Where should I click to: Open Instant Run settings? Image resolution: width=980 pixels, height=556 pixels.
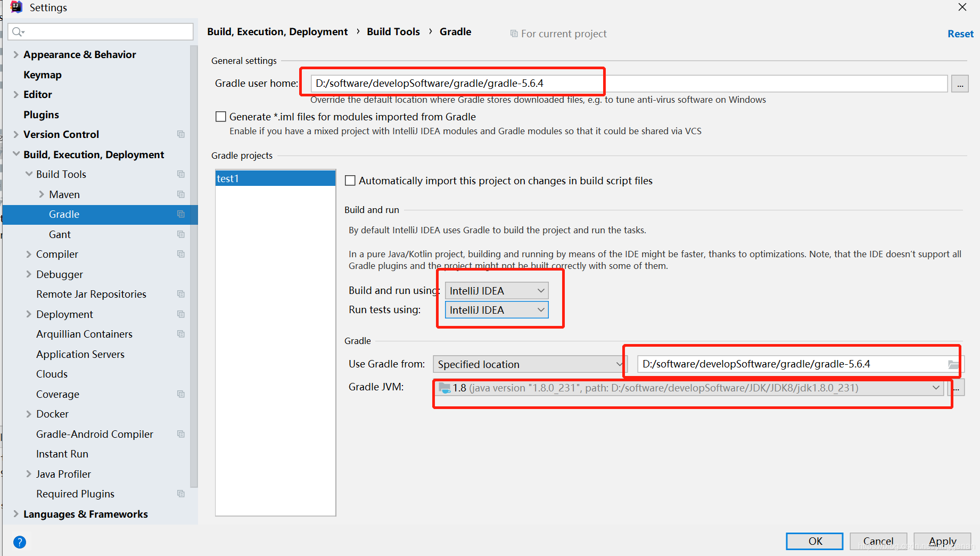point(62,454)
